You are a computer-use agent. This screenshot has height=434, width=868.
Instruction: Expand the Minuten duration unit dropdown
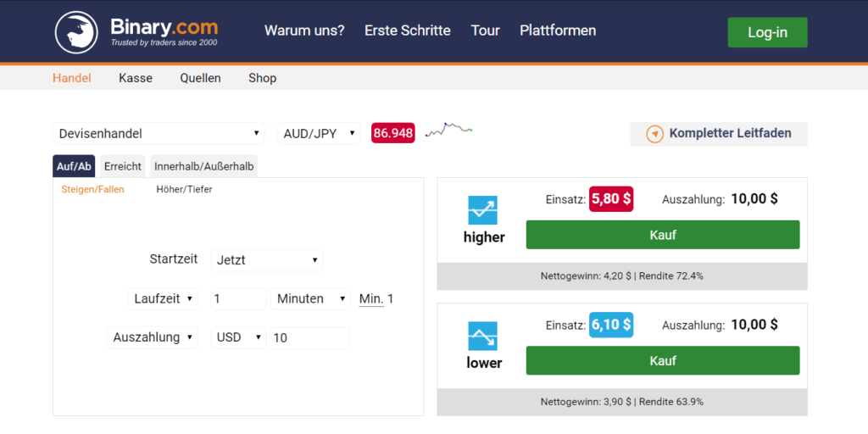(x=310, y=299)
